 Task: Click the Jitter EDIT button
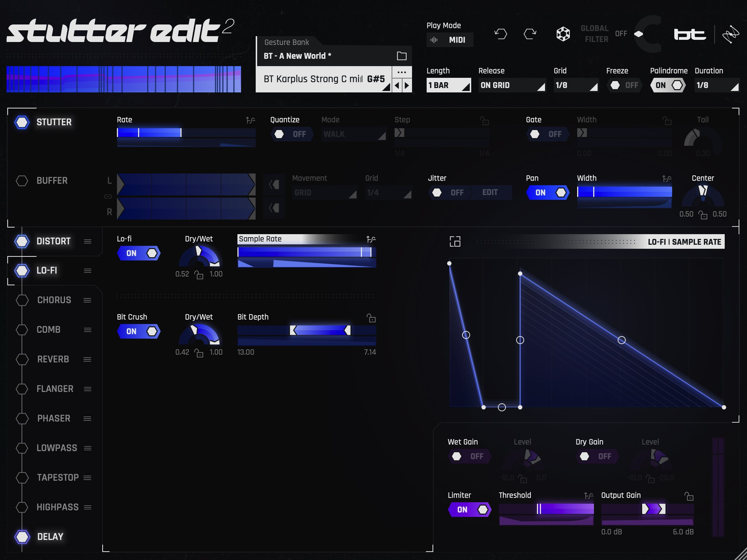490,193
